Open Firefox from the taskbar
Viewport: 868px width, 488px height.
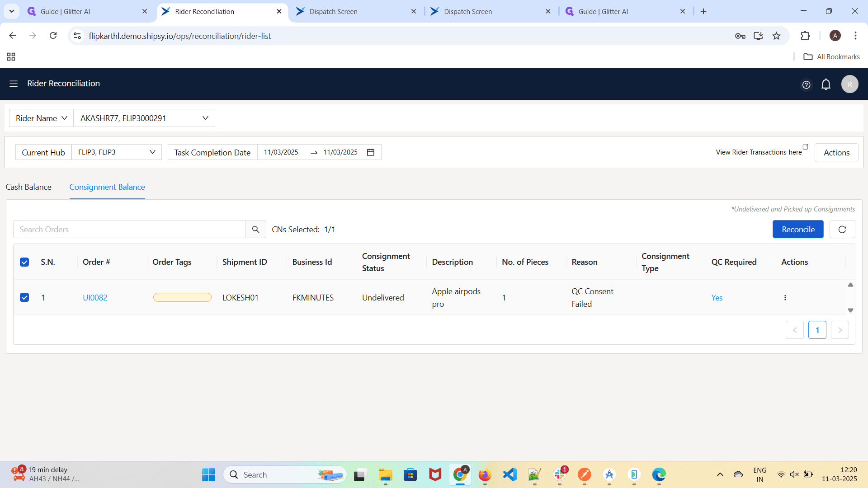pos(485,474)
